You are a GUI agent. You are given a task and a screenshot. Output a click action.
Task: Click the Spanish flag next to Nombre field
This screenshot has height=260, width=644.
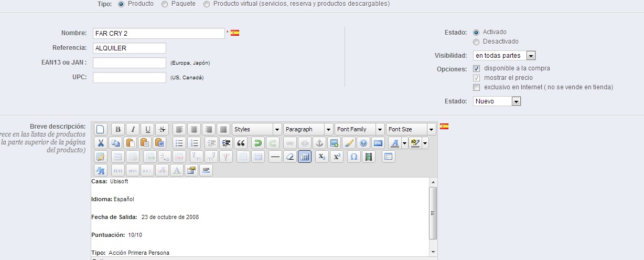pyautogui.click(x=235, y=33)
